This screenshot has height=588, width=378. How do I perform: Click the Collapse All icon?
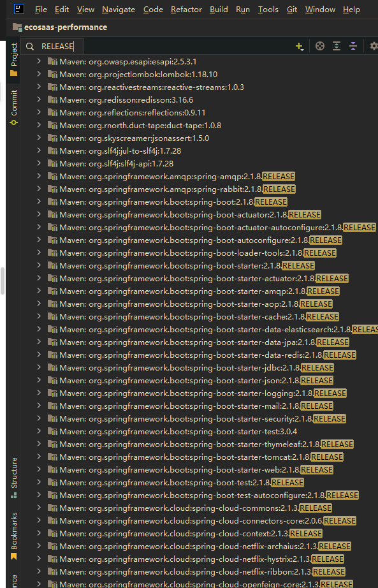353,46
